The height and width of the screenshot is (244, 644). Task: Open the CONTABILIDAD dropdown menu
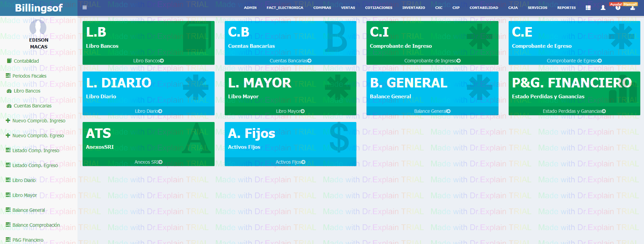pos(484,7)
